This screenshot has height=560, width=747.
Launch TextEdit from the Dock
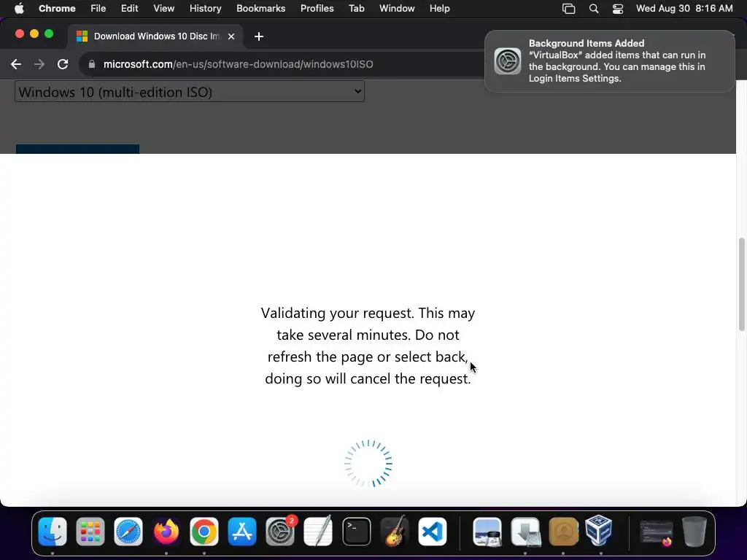point(318,532)
